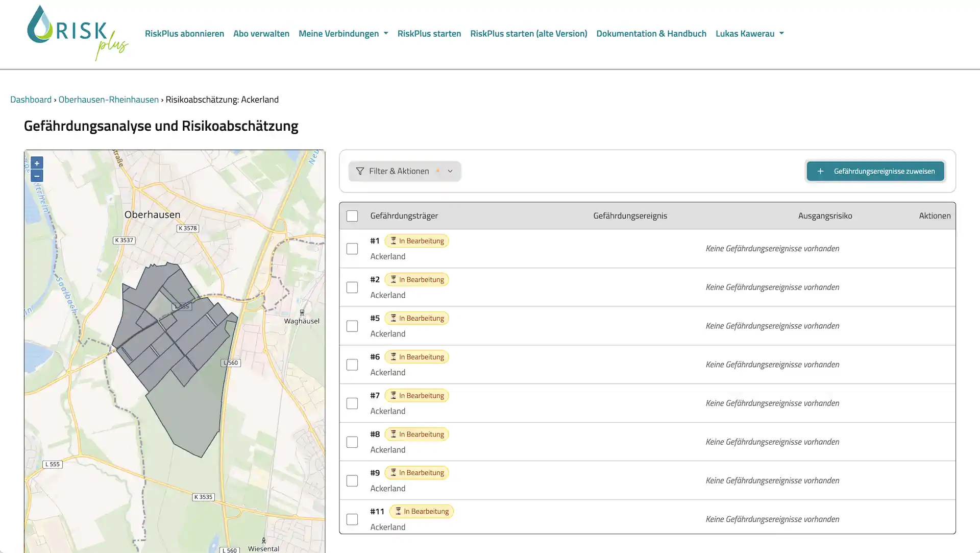Follow the Oberhausen-Rheinhausen breadcrumb link
Screen dimensions: 980x553
[x=109, y=100]
